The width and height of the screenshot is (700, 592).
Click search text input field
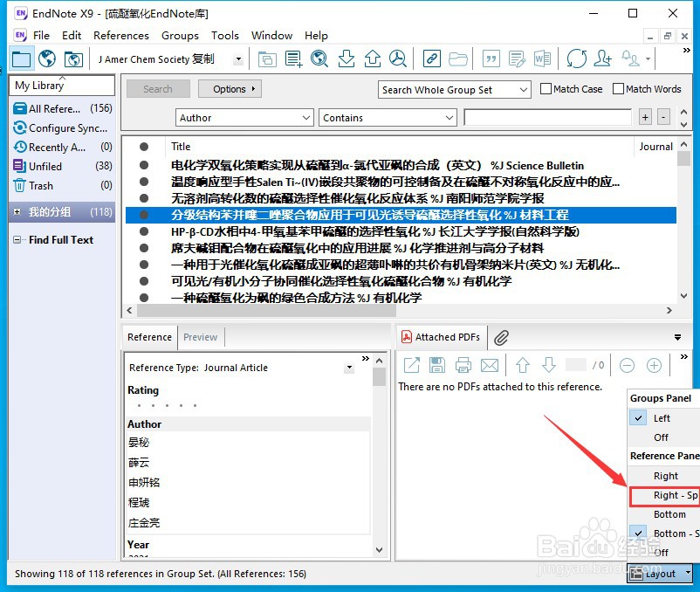click(x=548, y=117)
